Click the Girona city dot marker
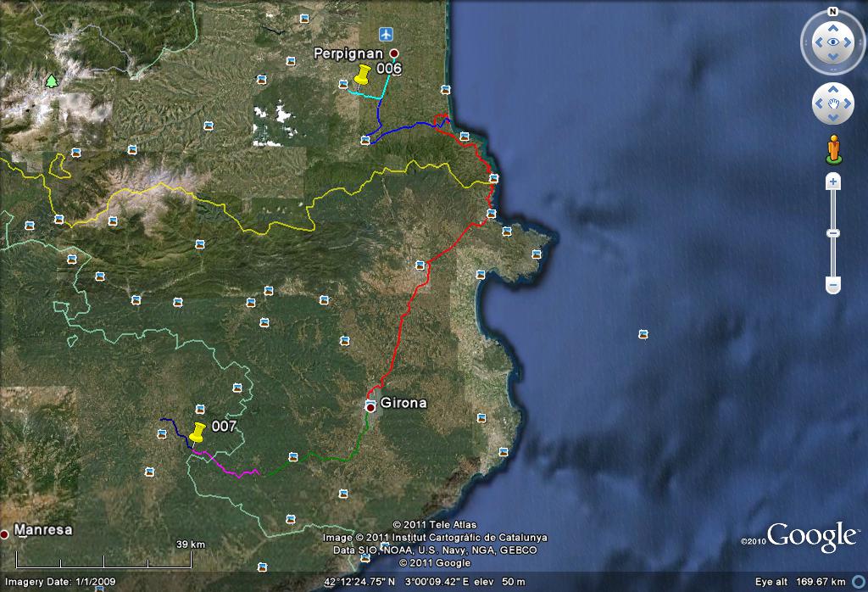The width and height of the screenshot is (868, 592). pyautogui.click(x=370, y=408)
